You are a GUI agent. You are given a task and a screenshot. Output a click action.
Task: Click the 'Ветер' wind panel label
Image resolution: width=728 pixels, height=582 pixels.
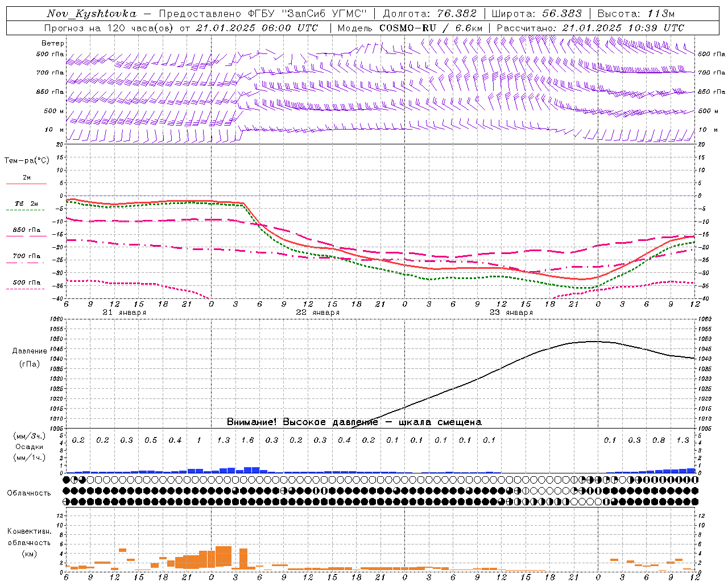[53, 43]
